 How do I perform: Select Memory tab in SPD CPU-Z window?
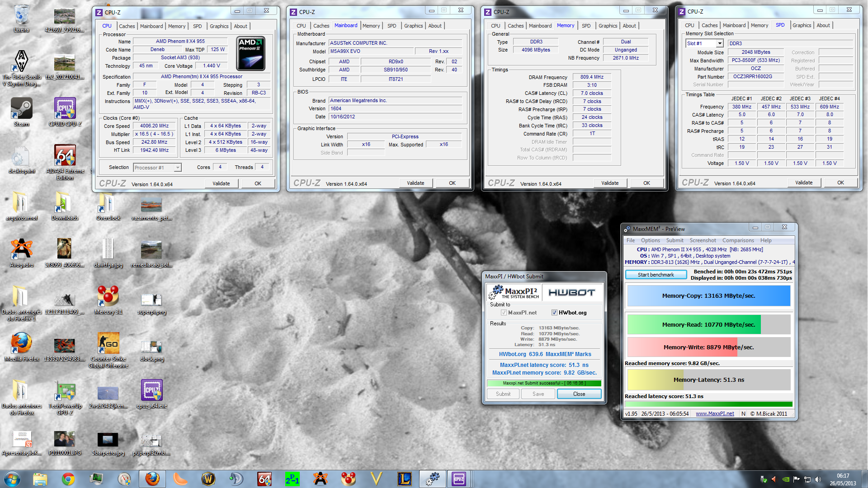(759, 25)
